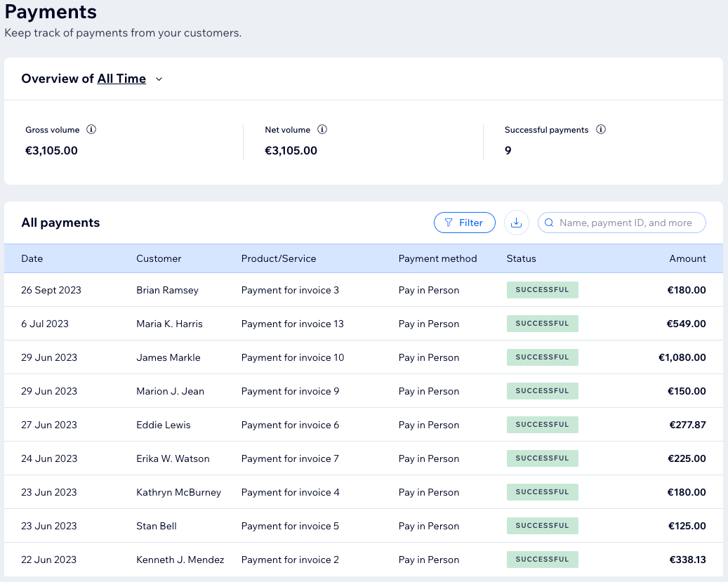Open Maria K. Harris payment for invoice 13

coord(292,324)
